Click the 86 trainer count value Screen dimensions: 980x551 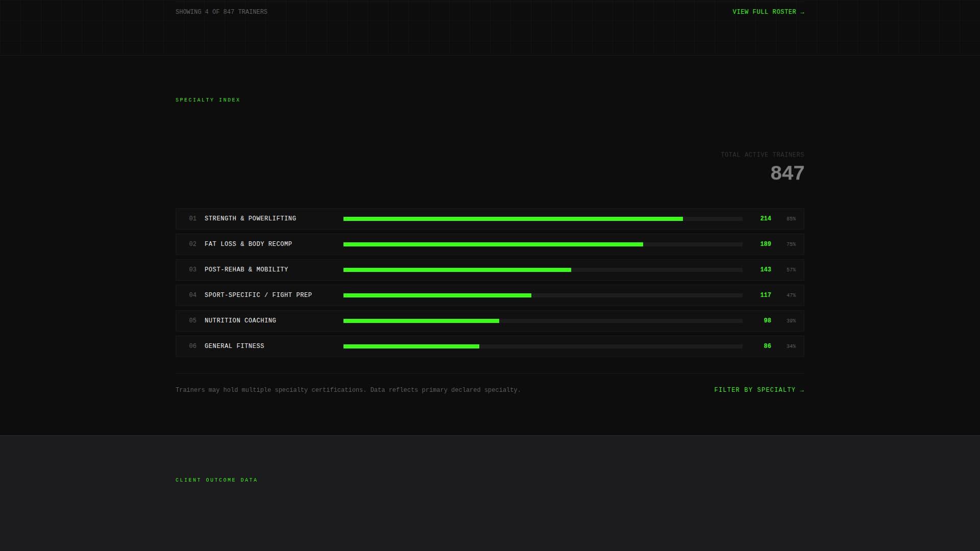pyautogui.click(x=767, y=346)
